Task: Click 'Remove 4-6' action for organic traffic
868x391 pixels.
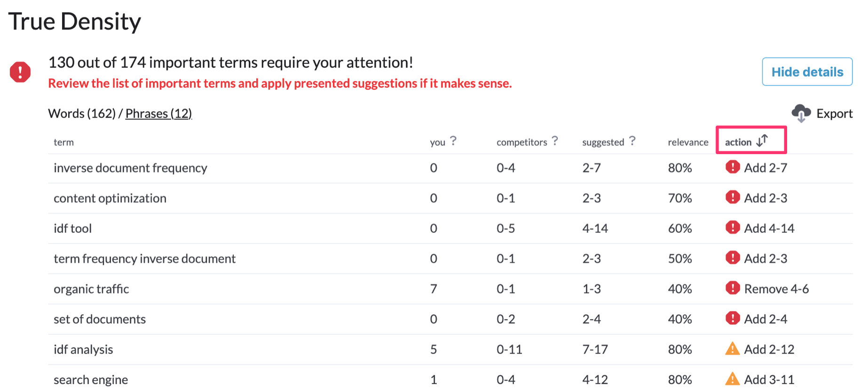Action: [x=776, y=289]
